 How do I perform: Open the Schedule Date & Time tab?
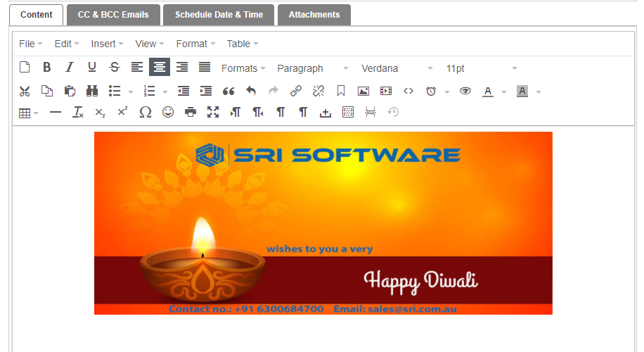tap(219, 15)
